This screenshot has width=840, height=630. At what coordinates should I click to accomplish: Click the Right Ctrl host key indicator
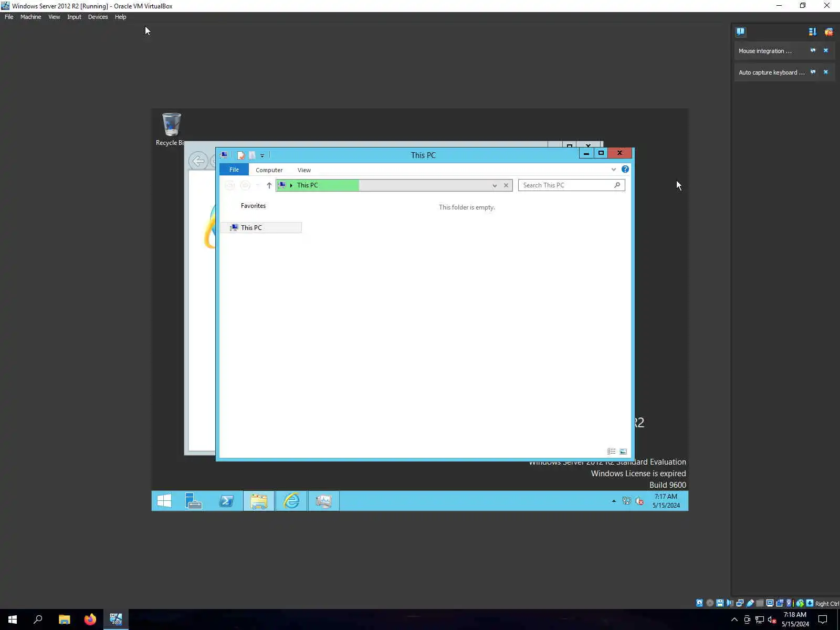pos(827,604)
